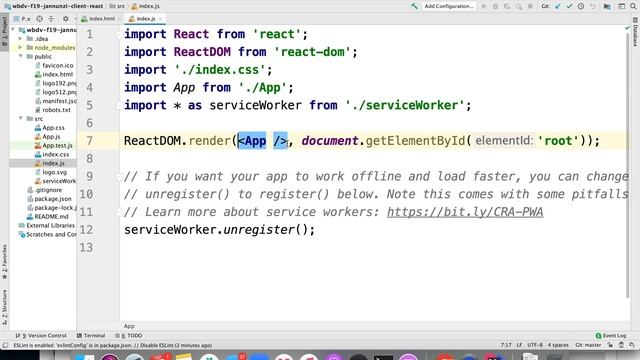Click the Run Anything window icon
This screenshot has width=640, height=360.
click(621, 6)
